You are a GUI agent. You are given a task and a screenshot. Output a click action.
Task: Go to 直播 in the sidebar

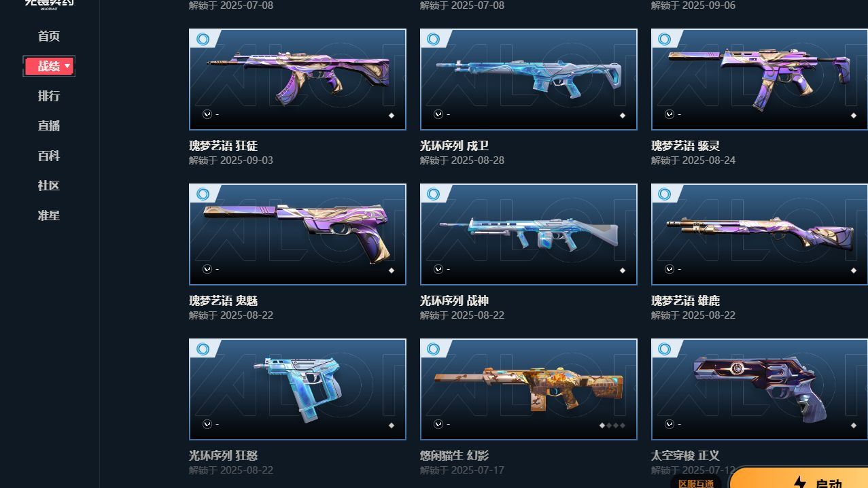point(49,126)
